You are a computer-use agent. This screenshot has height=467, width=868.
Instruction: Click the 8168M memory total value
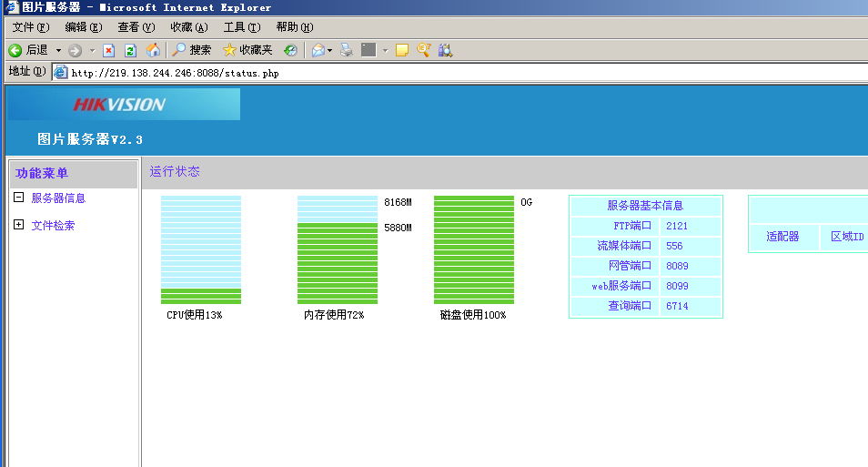click(x=398, y=202)
